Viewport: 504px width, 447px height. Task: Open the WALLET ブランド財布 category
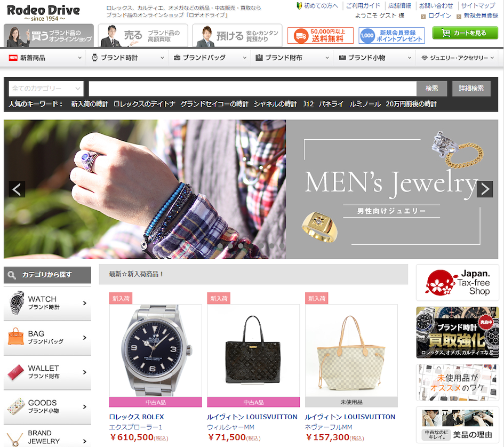(47, 372)
